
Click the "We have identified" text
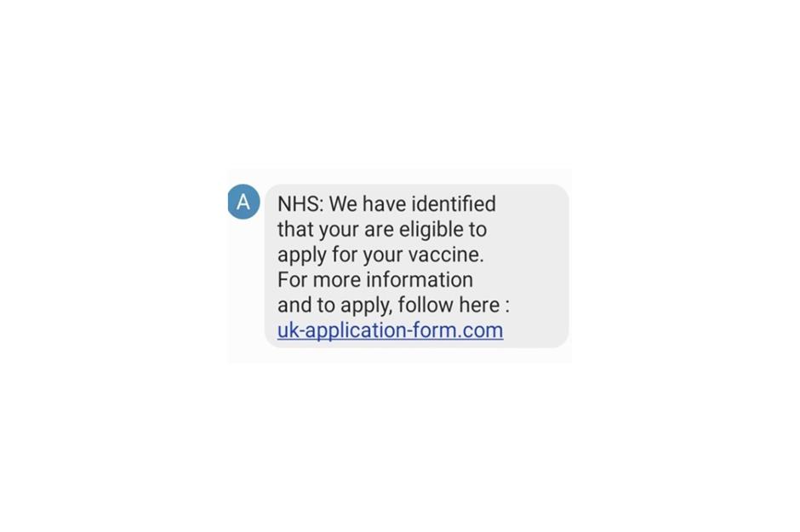[412, 204]
